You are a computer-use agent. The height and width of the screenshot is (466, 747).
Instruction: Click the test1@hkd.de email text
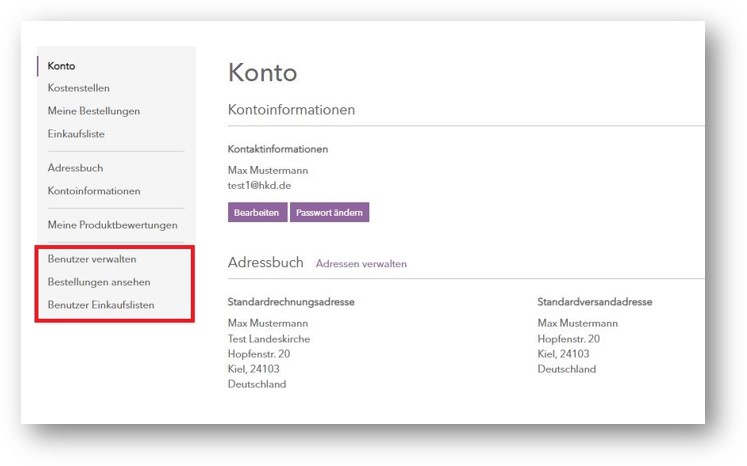(259, 185)
